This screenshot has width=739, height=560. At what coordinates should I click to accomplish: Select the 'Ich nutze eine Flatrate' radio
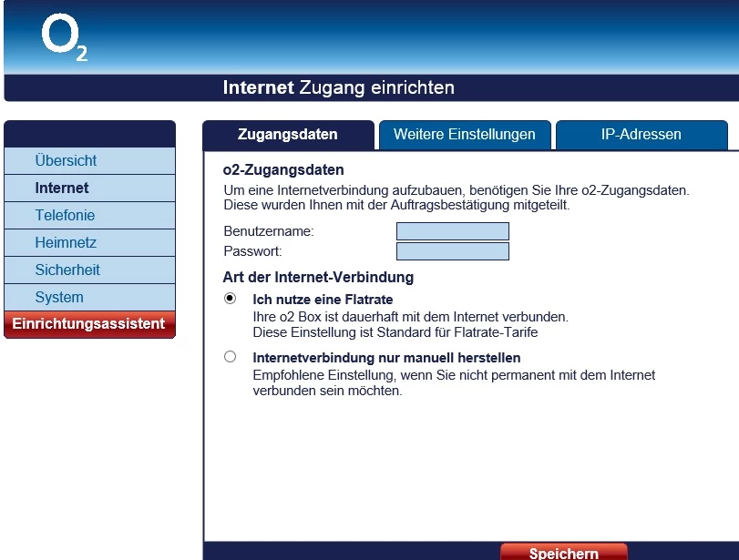coord(230,298)
